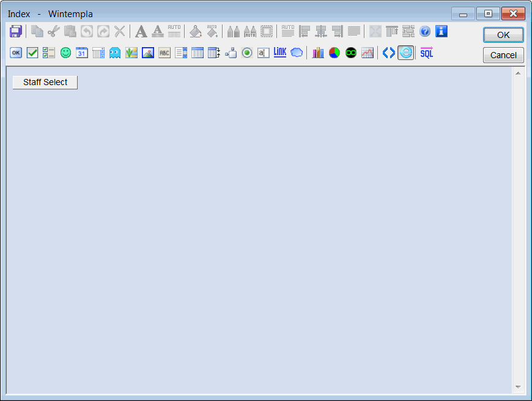Click the cactus desert picture icon

point(131,53)
